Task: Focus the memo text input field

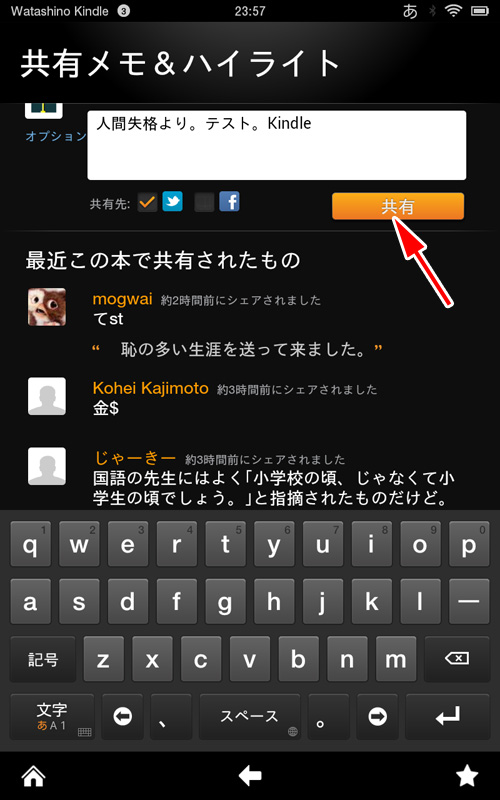Action: [x=277, y=145]
